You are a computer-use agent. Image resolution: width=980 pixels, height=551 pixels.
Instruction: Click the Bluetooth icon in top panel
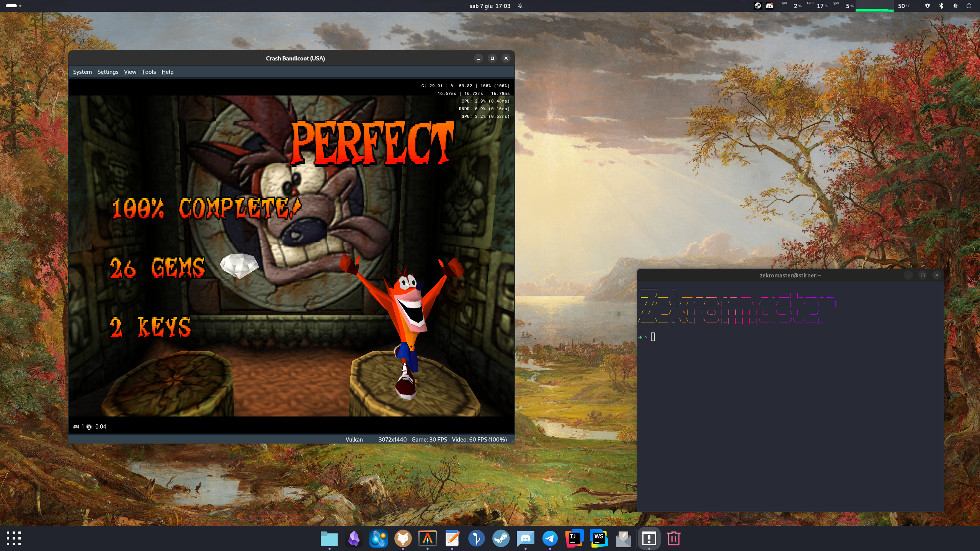[x=941, y=6]
